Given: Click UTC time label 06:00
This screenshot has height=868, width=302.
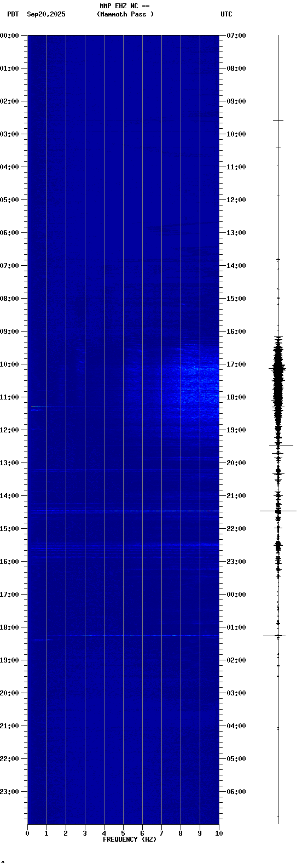Looking at the screenshot, I should (x=236, y=792).
